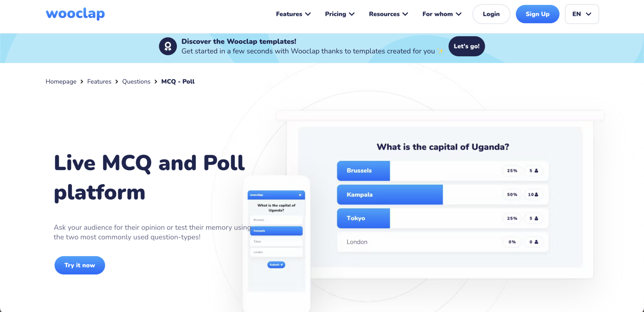Click the wooclap logo
Screen dimensions: 644x312
click(75, 14)
